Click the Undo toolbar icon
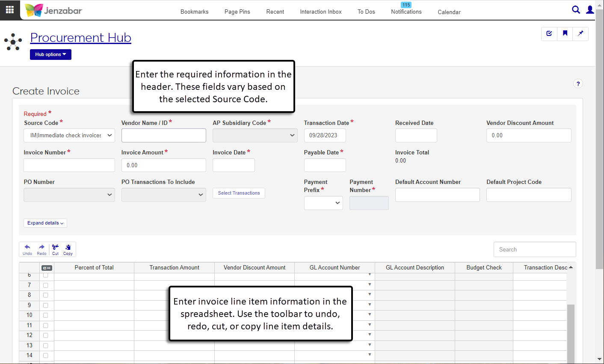 pyautogui.click(x=27, y=249)
